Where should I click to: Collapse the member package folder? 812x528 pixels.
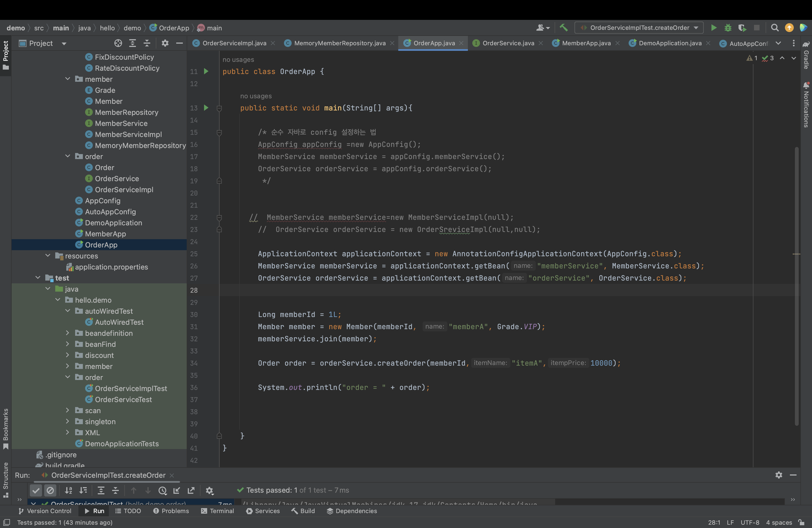click(x=68, y=79)
